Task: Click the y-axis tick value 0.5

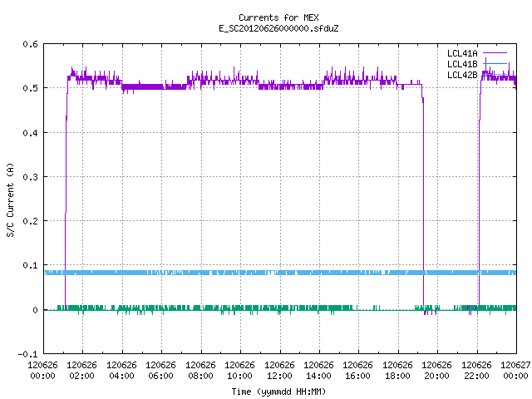Action: click(30, 88)
